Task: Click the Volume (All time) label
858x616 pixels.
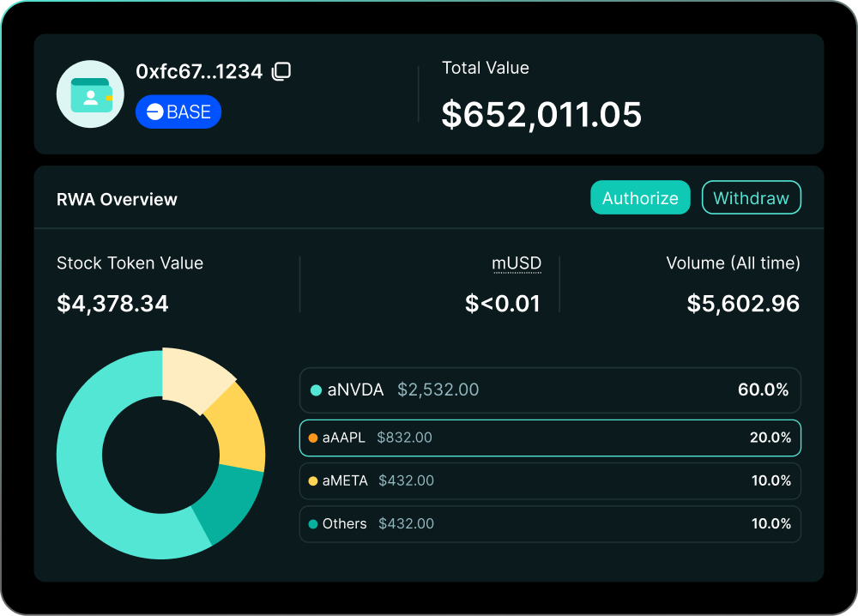Action: (734, 263)
